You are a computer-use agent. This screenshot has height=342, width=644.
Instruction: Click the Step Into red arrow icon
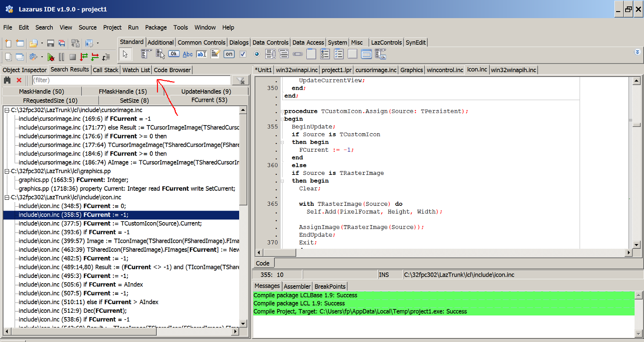click(x=84, y=57)
